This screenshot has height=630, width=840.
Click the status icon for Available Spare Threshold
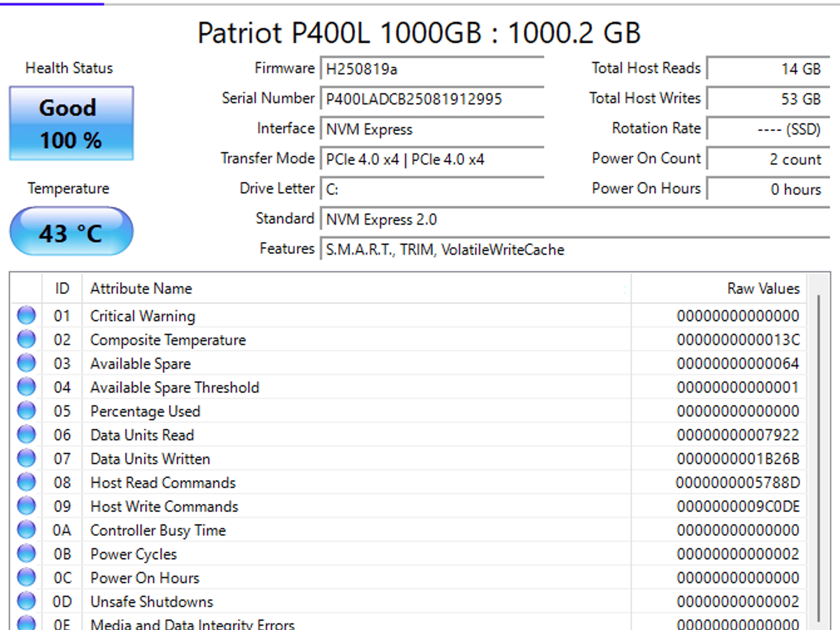pyautogui.click(x=27, y=387)
